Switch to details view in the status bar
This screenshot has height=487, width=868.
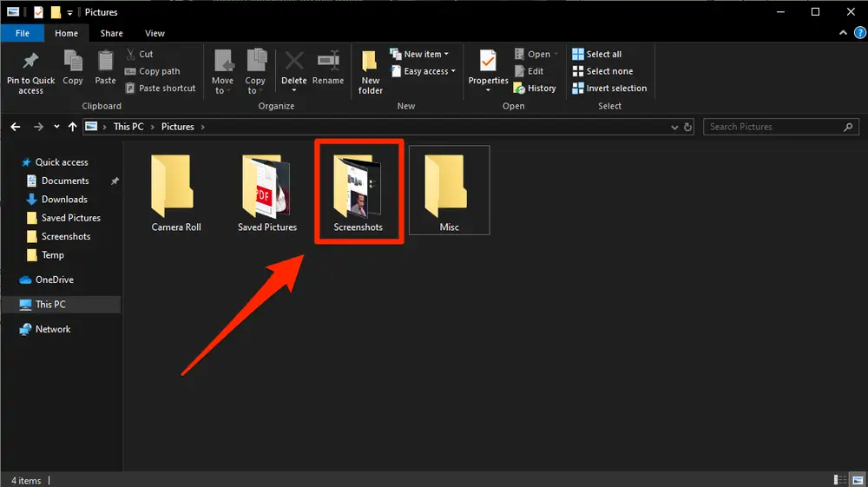pyautogui.click(x=839, y=480)
